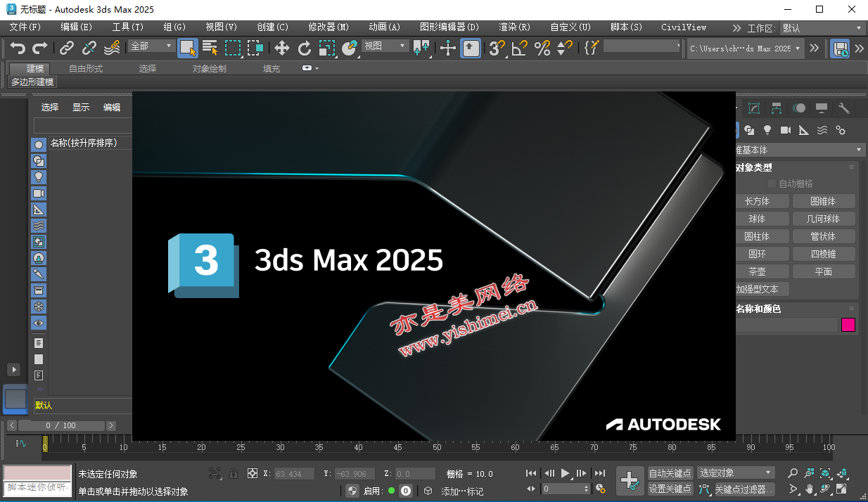Toggle Spinner Snap icon

565,48
